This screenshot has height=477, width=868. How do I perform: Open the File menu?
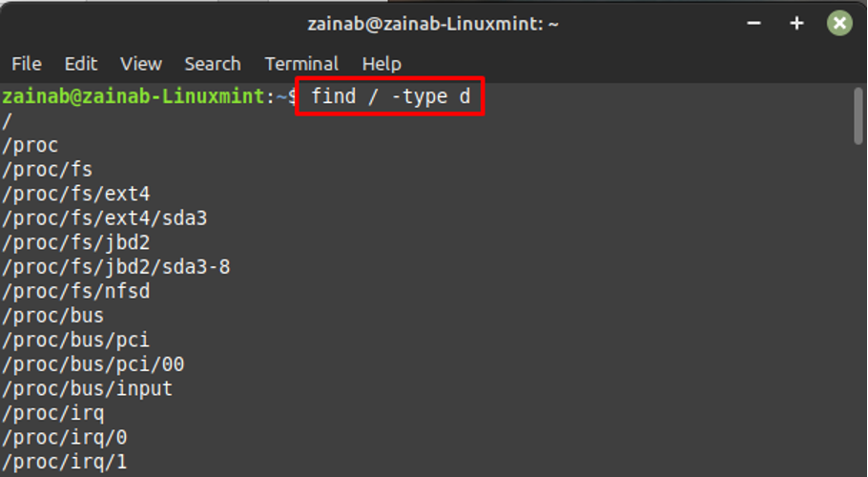pos(27,64)
